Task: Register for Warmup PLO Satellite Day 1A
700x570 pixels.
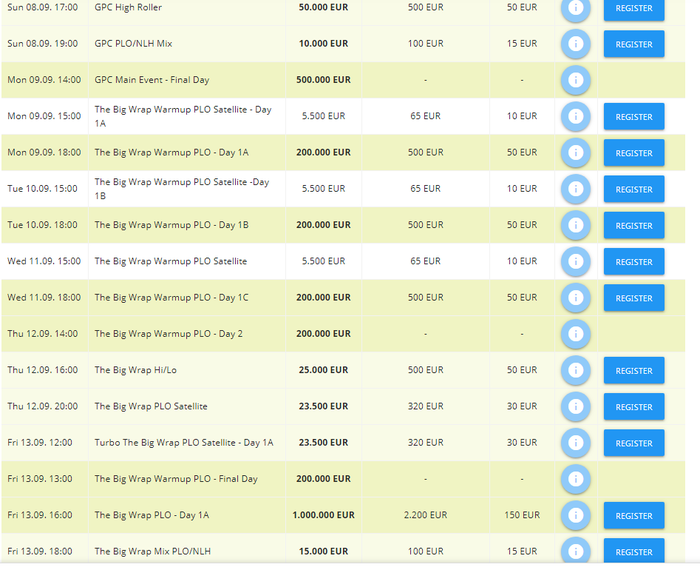Action: pyautogui.click(x=634, y=116)
